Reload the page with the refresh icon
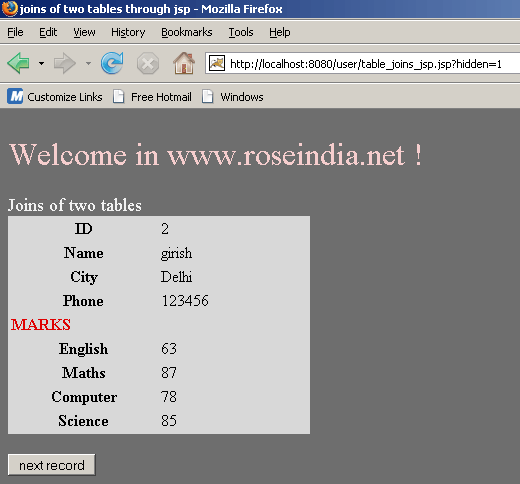The width and height of the screenshot is (520, 484). 112,63
